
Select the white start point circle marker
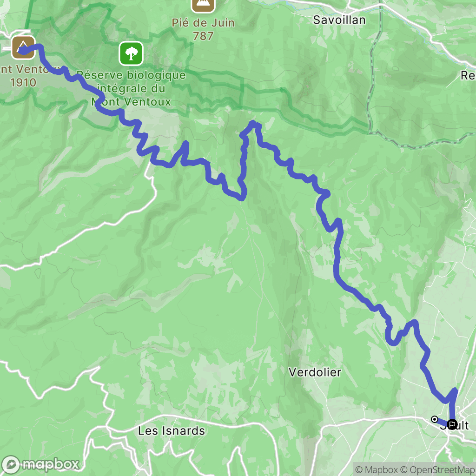435,419
